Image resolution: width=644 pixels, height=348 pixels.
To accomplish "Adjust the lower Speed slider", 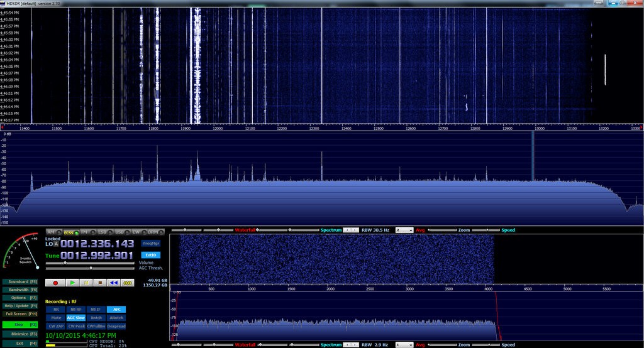I will (x=486, y=345).
